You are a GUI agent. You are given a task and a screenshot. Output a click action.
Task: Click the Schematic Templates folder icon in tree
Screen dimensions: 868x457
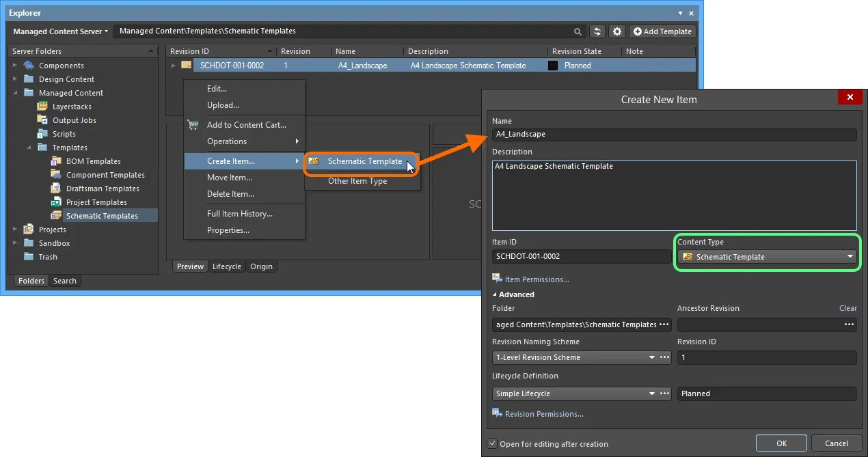pos(56,216)
